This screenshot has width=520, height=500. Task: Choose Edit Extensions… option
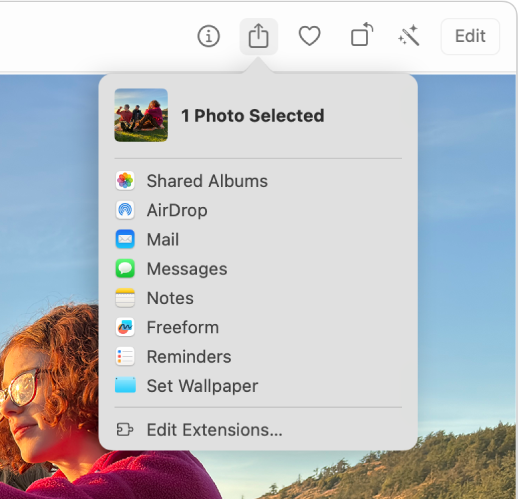point(258,430)
